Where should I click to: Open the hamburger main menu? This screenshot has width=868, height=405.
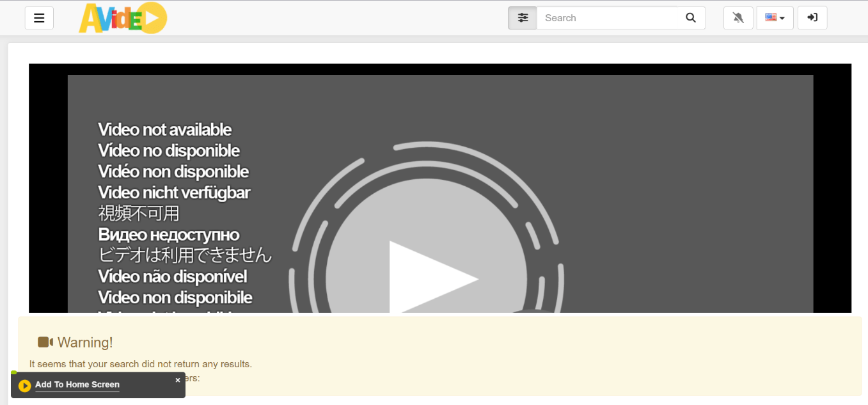pos(39,18)
